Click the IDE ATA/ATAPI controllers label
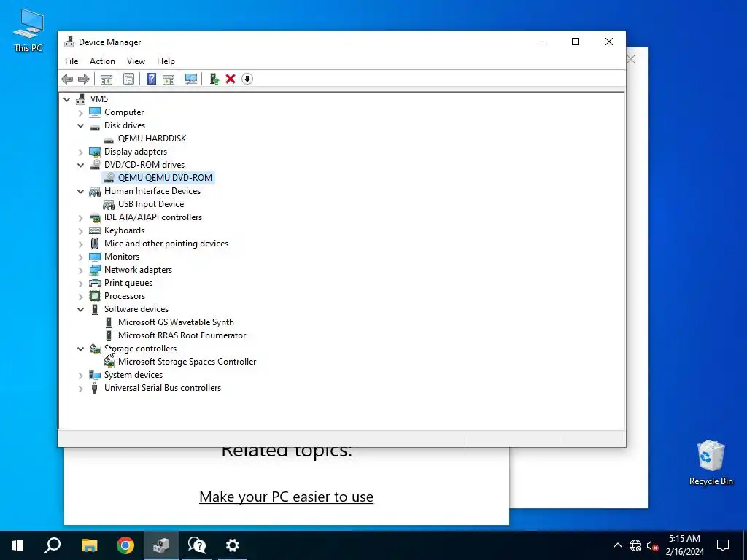The image size is (747, 560). (x=153, y=217)
